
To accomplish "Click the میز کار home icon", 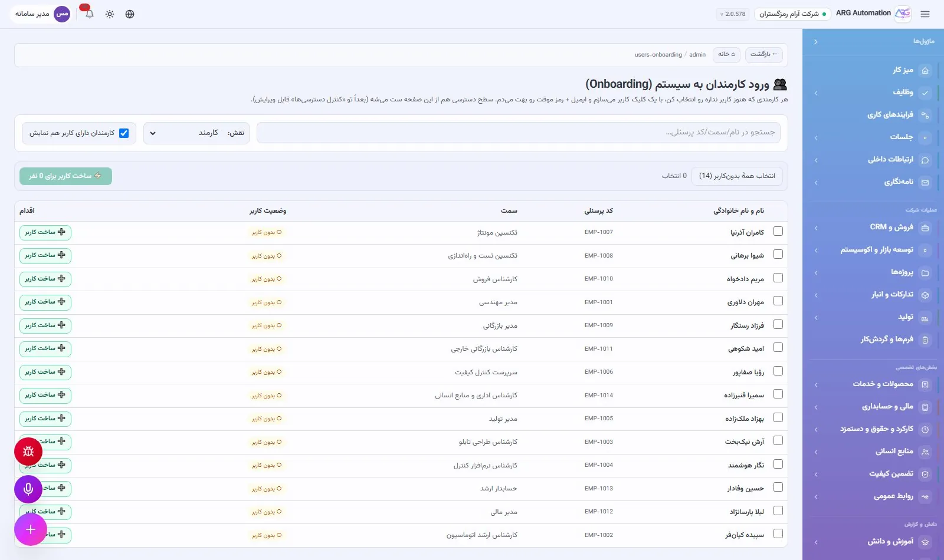I will tap(925, 71).
